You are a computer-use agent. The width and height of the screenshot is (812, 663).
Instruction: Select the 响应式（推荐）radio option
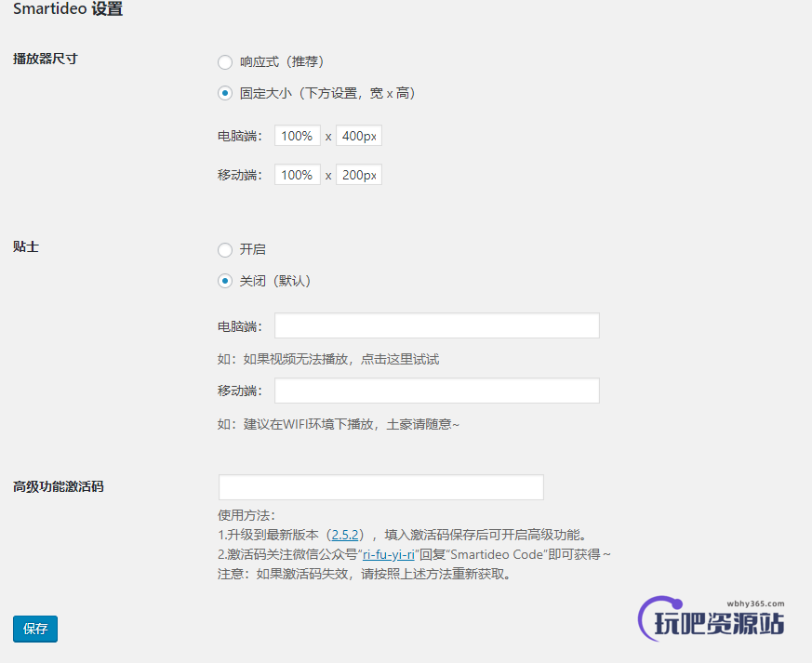click(225, 62)
